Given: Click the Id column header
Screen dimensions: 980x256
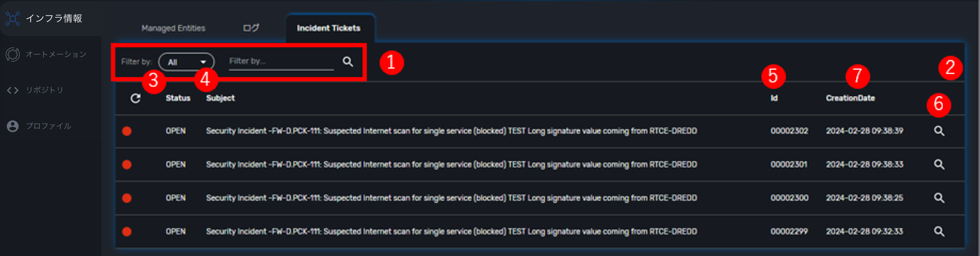Looking at the screenshot, I should (x=774, y=98).
